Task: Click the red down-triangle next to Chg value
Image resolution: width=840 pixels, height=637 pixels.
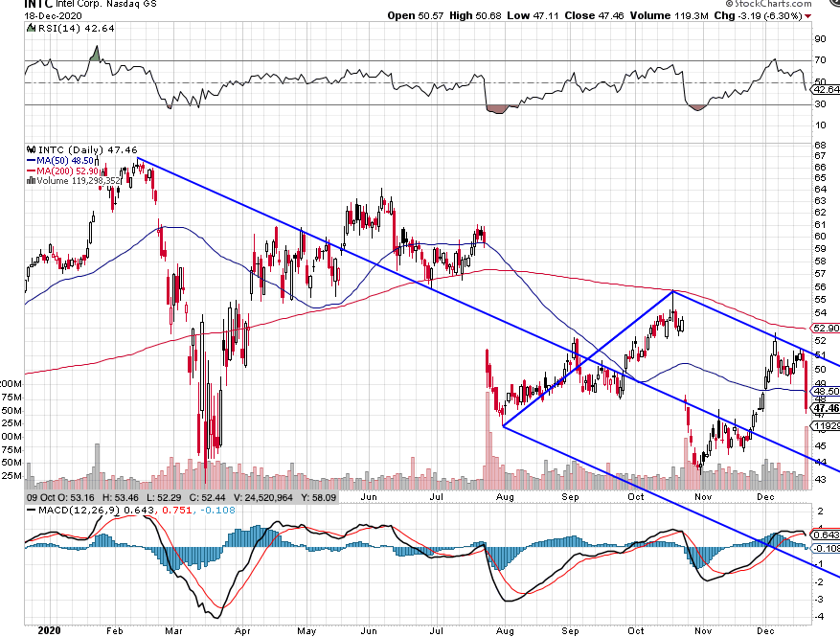Action: [807, 16]
